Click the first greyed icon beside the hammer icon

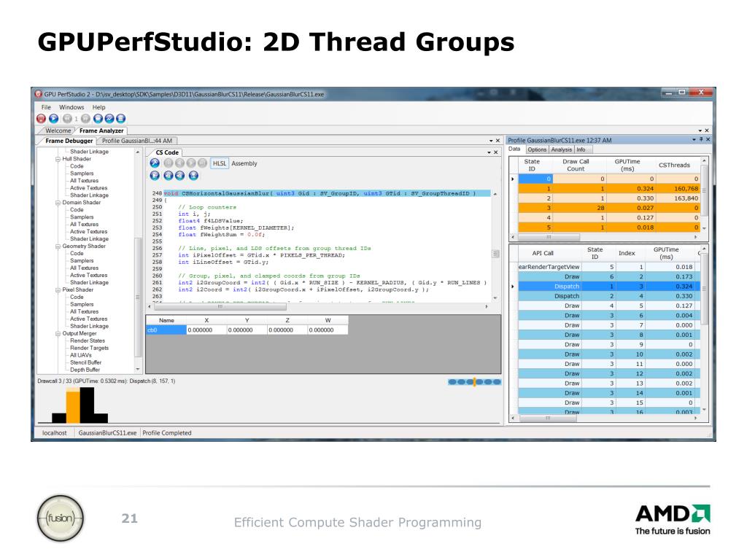[x=169, y=163]
